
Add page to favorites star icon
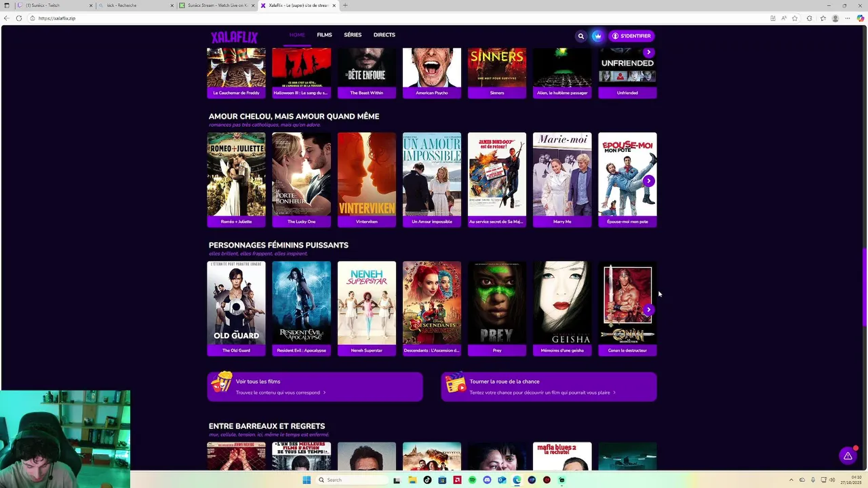[795, 18]
